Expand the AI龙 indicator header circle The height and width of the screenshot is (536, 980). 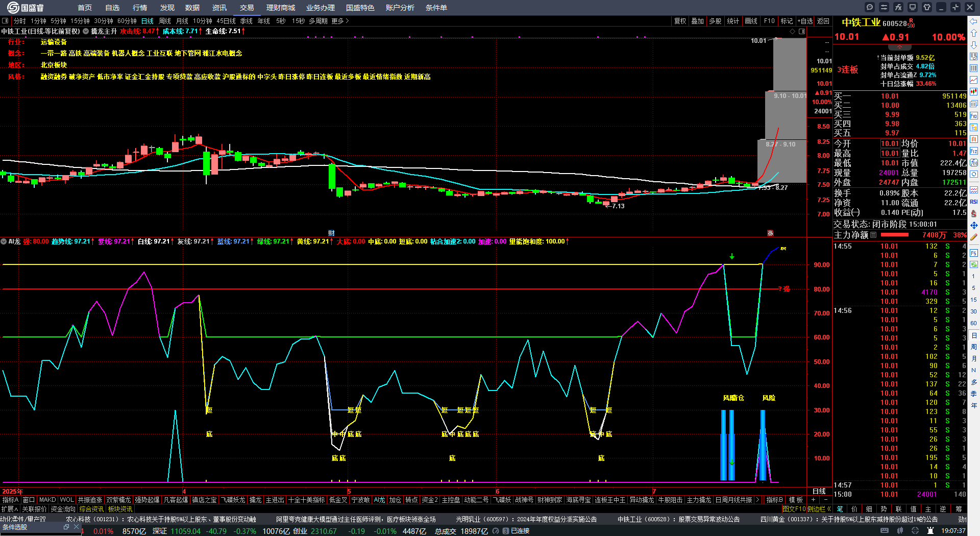click(x=4, y=241)
